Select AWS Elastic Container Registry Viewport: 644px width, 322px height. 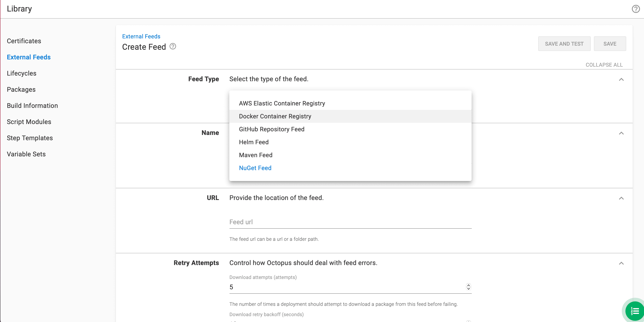[x=282, y=103]
